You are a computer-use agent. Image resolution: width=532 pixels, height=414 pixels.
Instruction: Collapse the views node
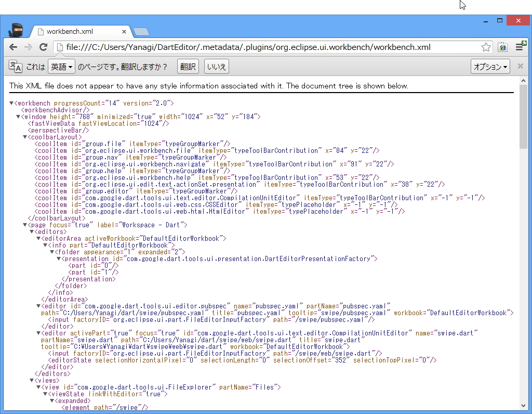pyautogui.click(x=32, y=380)
